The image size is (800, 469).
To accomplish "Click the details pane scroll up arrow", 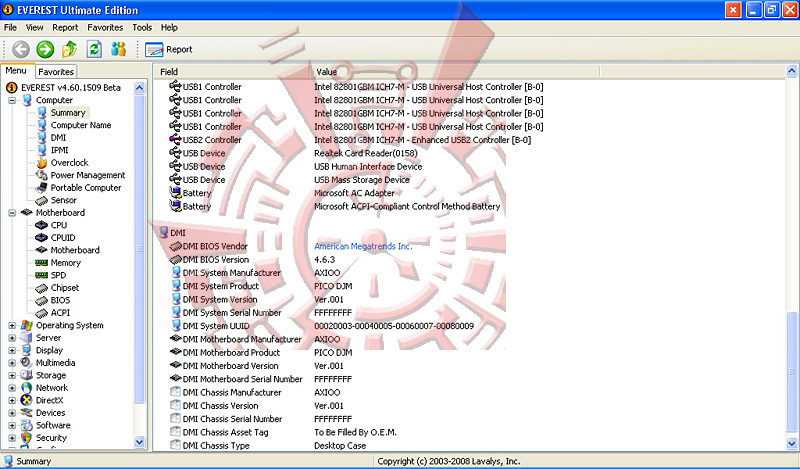I will 792,71.
